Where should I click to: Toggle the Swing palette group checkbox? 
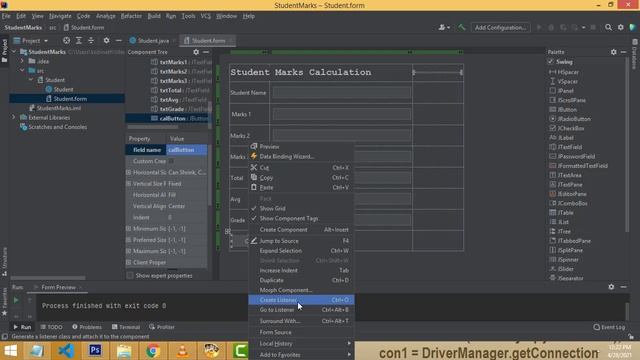(x=551, y=62)
